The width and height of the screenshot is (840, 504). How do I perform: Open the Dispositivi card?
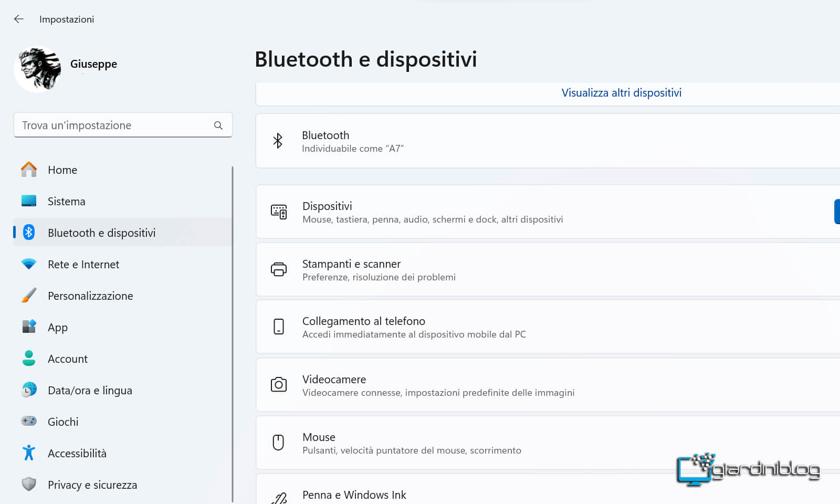pyautogui.click(x=548, y=212)
